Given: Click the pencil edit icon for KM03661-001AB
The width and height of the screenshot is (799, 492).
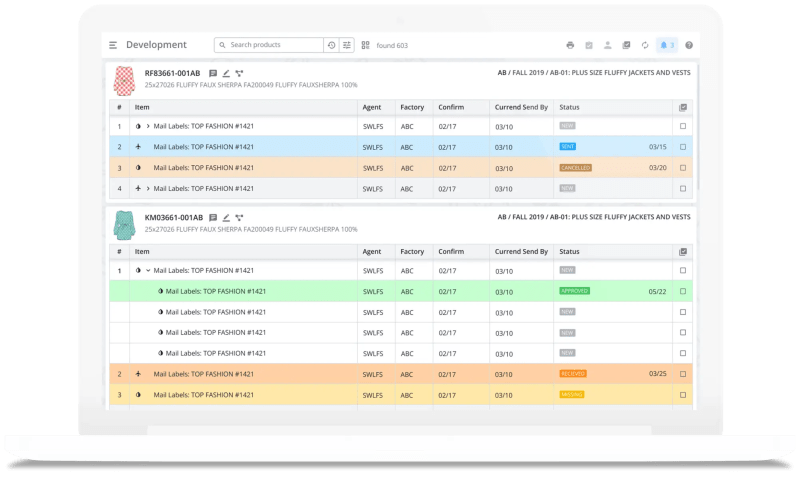Looking at the screenshot, I should pyautogui.click(x=226, y=217).
